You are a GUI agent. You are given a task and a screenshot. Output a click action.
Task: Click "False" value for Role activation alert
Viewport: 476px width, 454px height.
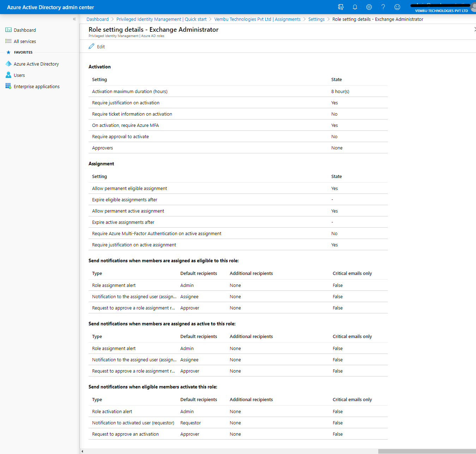pyautogui.click(x=338, y=411)
